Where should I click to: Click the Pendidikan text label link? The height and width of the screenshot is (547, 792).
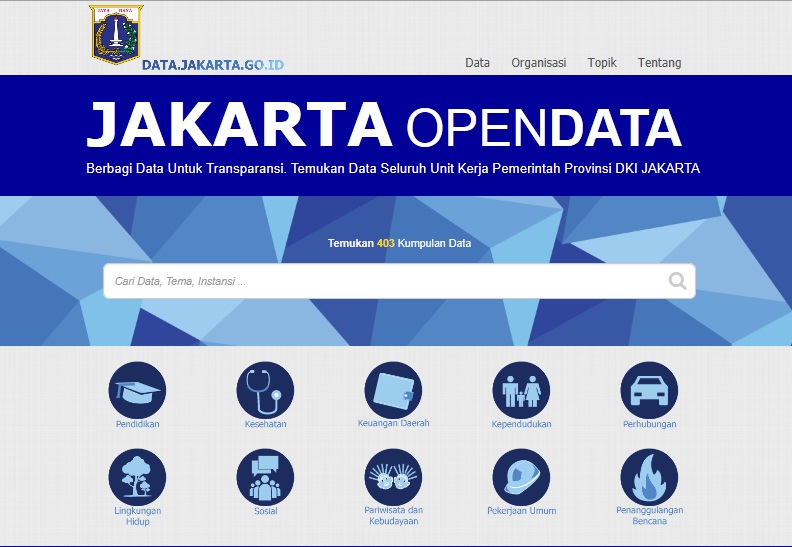[x=137, y=424]
